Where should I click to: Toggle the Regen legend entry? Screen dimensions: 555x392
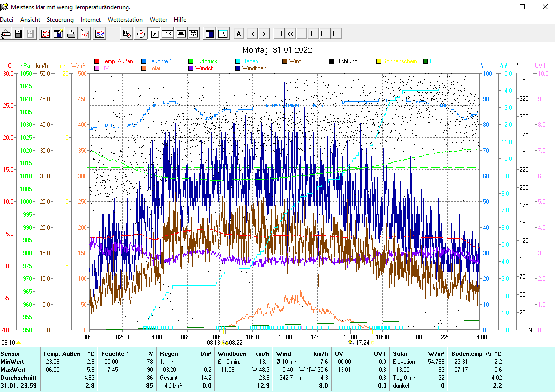pos(247,61)
